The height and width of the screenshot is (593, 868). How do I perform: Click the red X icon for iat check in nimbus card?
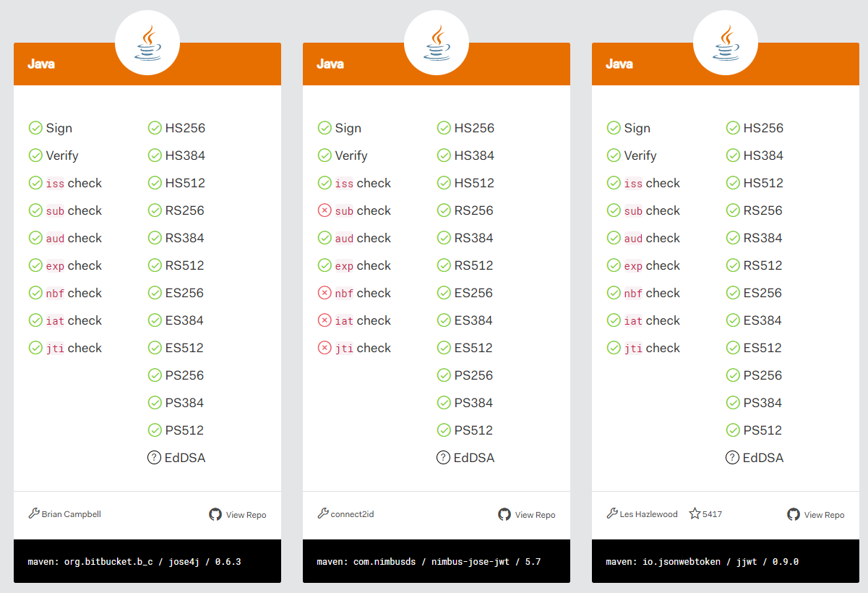pyautogui.click(x=325, y=320)
